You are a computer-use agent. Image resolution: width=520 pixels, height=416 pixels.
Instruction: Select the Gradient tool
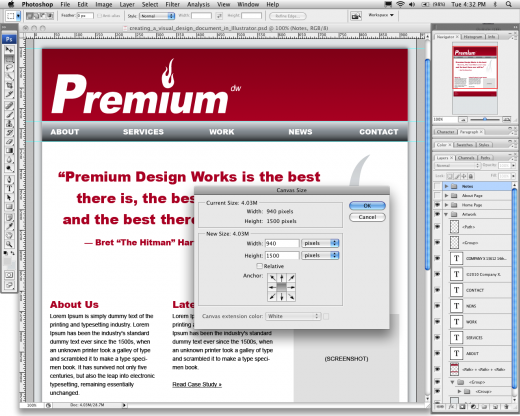point(9,151)
